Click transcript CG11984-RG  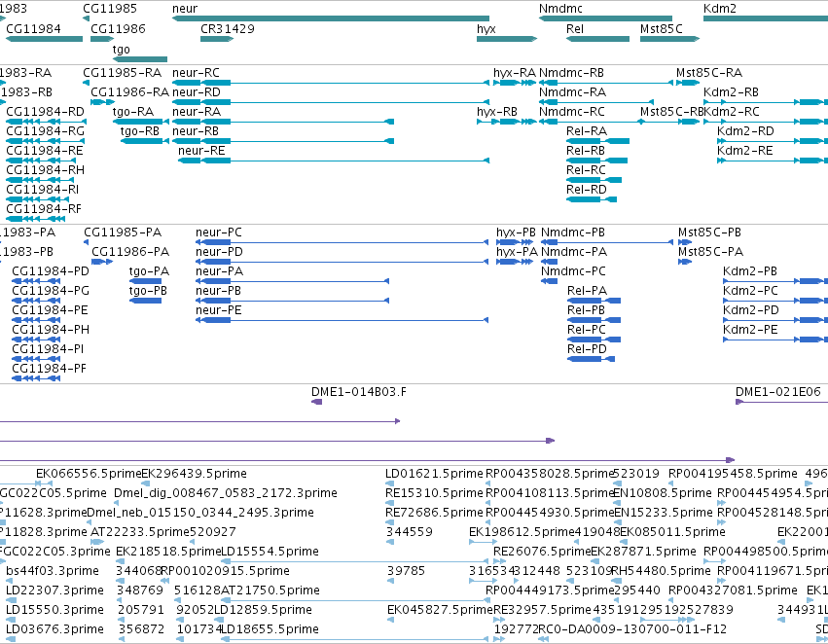(x=46, y=141)
